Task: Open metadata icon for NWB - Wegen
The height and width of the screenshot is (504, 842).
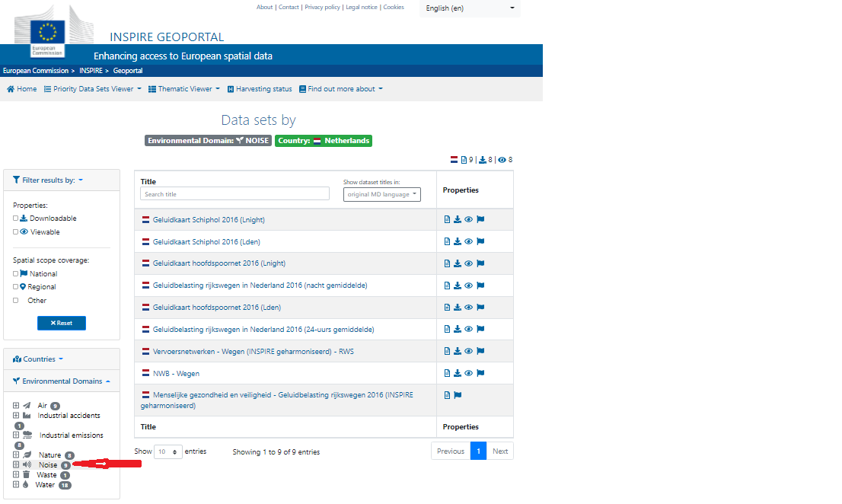Action: pyautogui.click(x=447, y=373)
